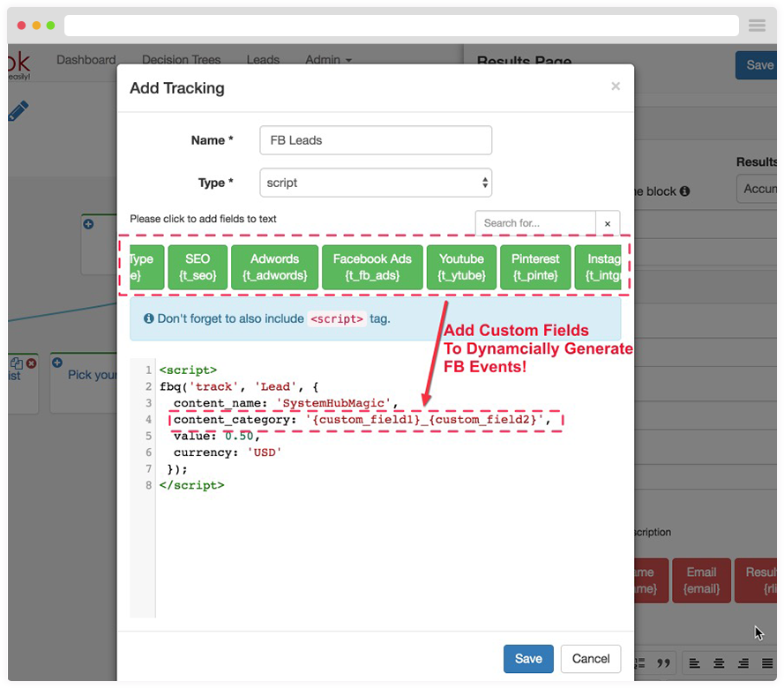Image resolution: width=784 pixels, height=688 pixels.
Task: Insert the Instagram {t_intgr} field
Action: coord(599,267)
